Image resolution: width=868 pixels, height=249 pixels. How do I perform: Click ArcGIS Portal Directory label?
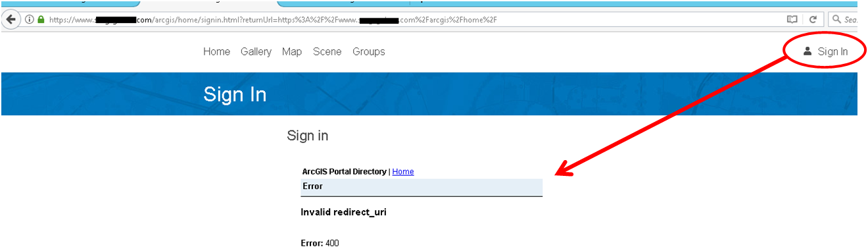pos(344,171)
